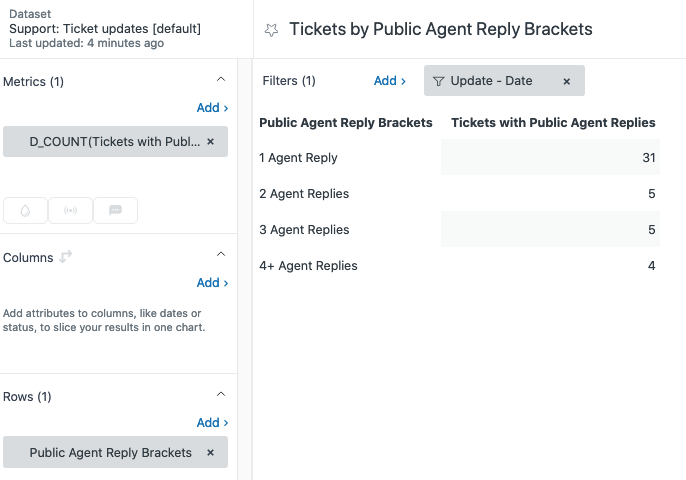Click the broadcast signal icon under Metrics
Viewport: 686px width, 480px height.
70,210
